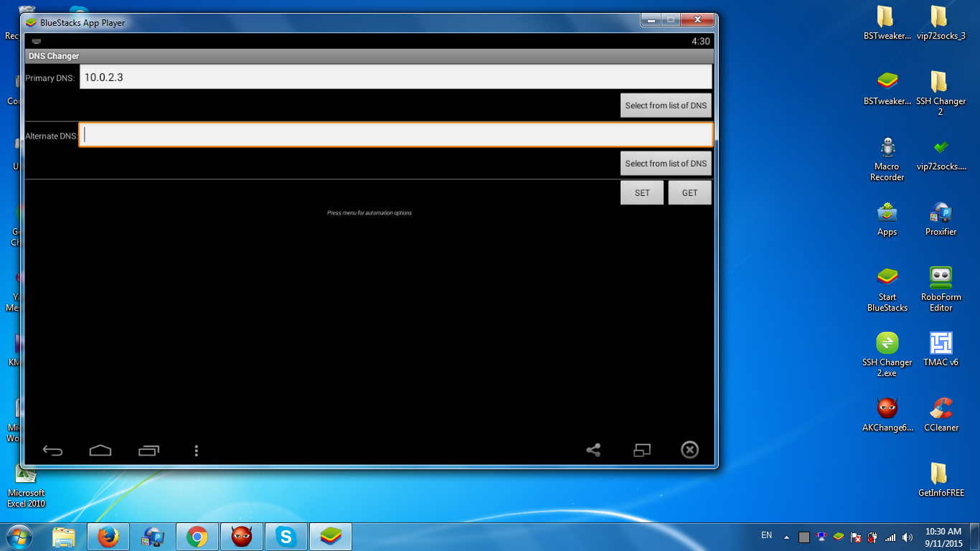
Task: Open the Android recent apps button
Action: coord(149,451)
